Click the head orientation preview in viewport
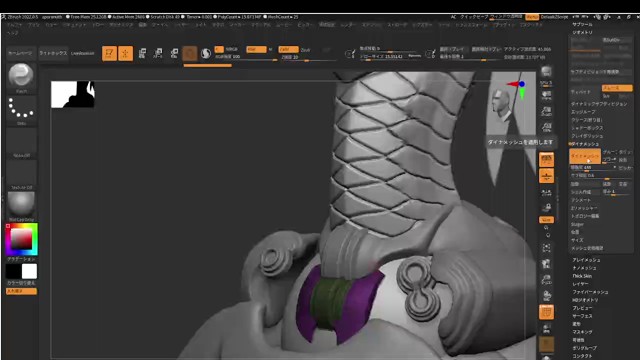Viewport: 640px width, 360px height. tap(501, 104)
